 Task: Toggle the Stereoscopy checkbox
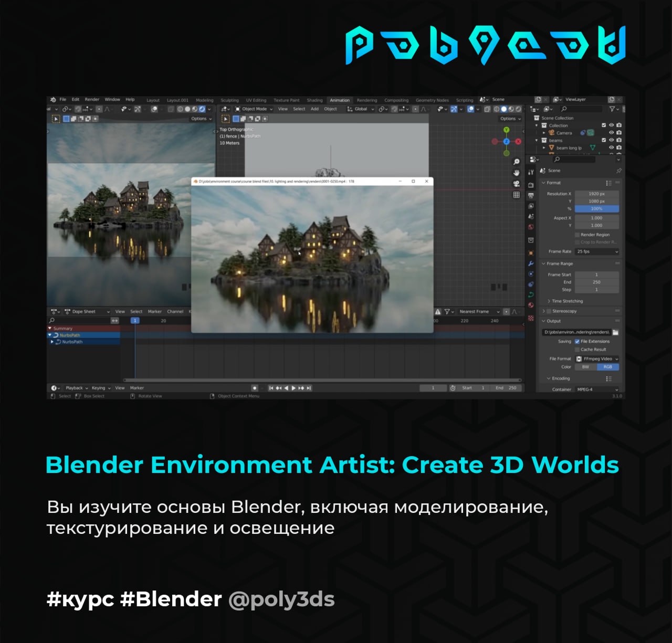pos(549,311)
